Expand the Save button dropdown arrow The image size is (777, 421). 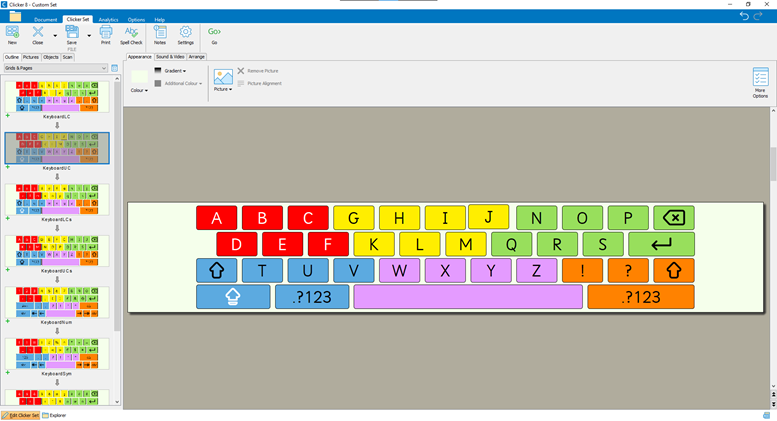tap(89, 36)
